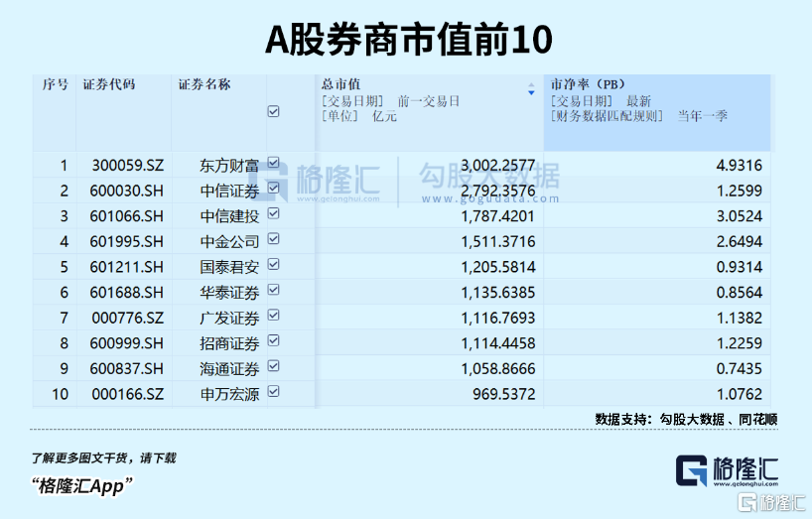Click the 格隆汇 logo icon at bottom right
812x519 pixels.
click(691, 471)
